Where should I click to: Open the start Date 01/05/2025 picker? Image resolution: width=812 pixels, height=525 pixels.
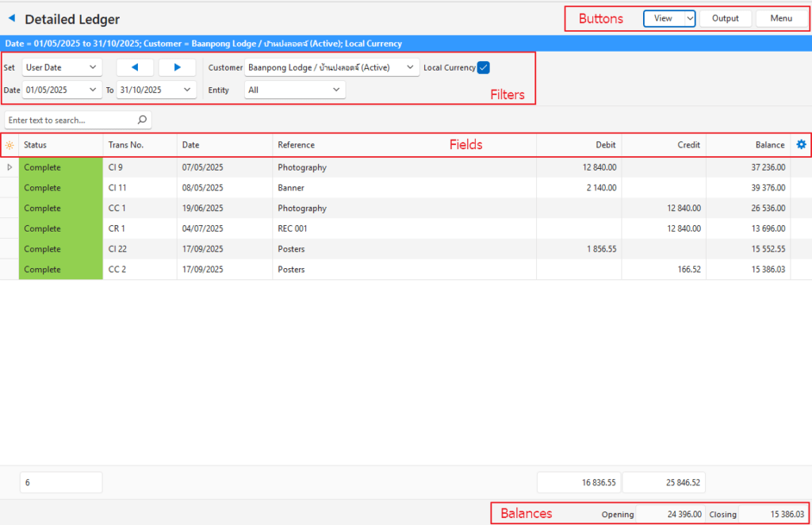click(x=62, y=90)
